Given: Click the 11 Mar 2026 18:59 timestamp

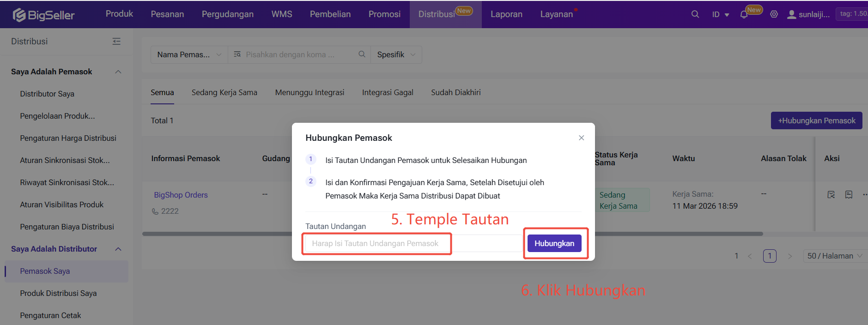Looking at the screenshot, I should [705, 206].
